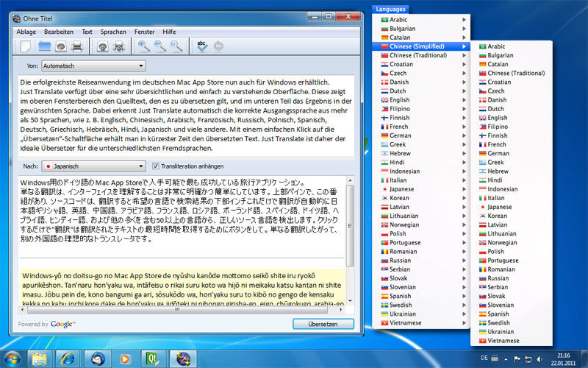
Task: Click the Powered by Google logo
Action: (x=62, y=324)
